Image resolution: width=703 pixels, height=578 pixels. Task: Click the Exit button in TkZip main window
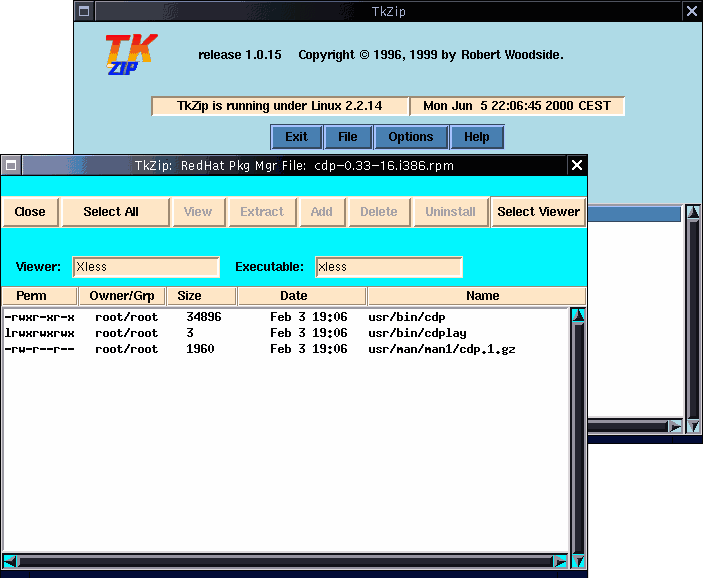[x=296, y=137]
